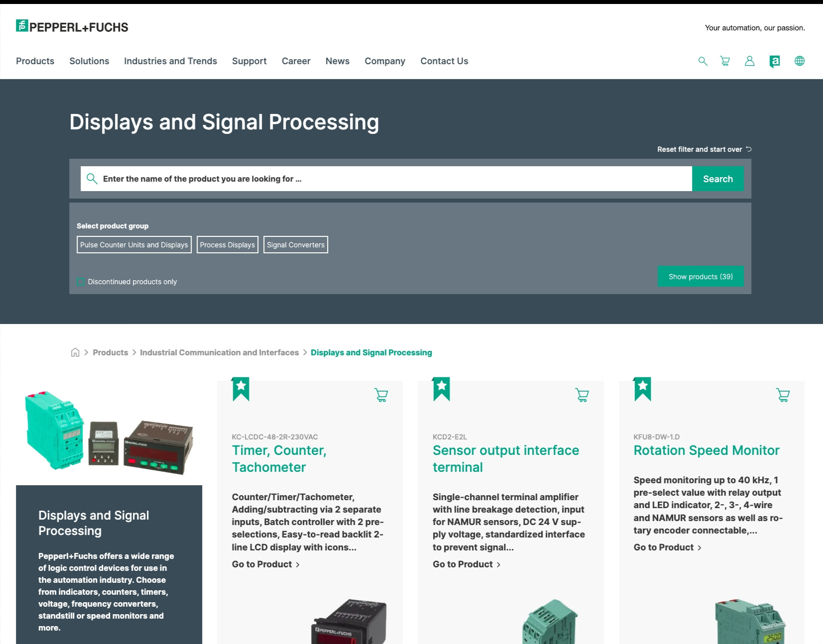
Task: Click the home breadcrumb icon
Action: pyautogui.click(x=75, y=352)
